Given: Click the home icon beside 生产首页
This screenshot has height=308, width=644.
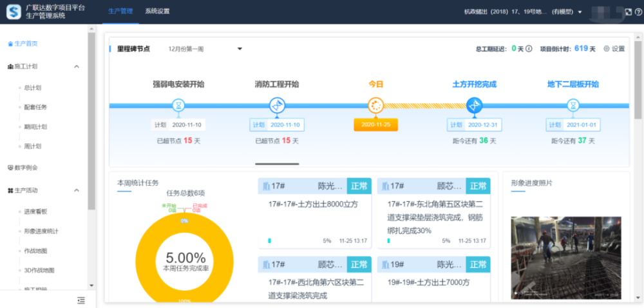Looking at the screenshot, I should pyautogui.click(x=10, y=44).
